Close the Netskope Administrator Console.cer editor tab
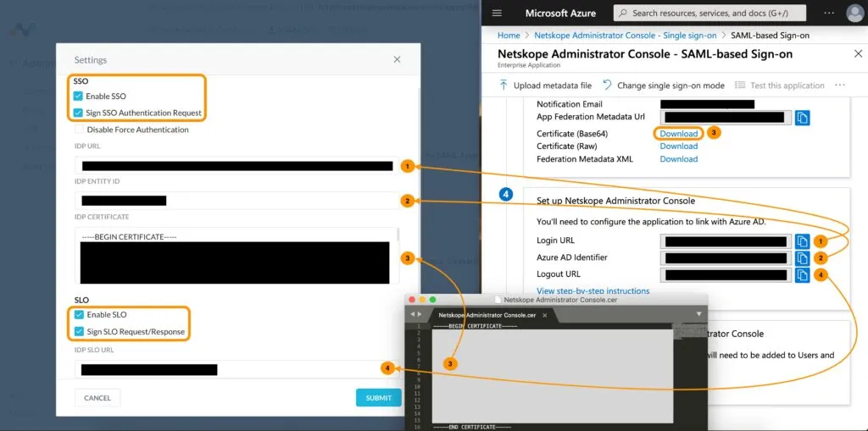The image size is (868, 431). pyautogui.click(x=546, y=315)
